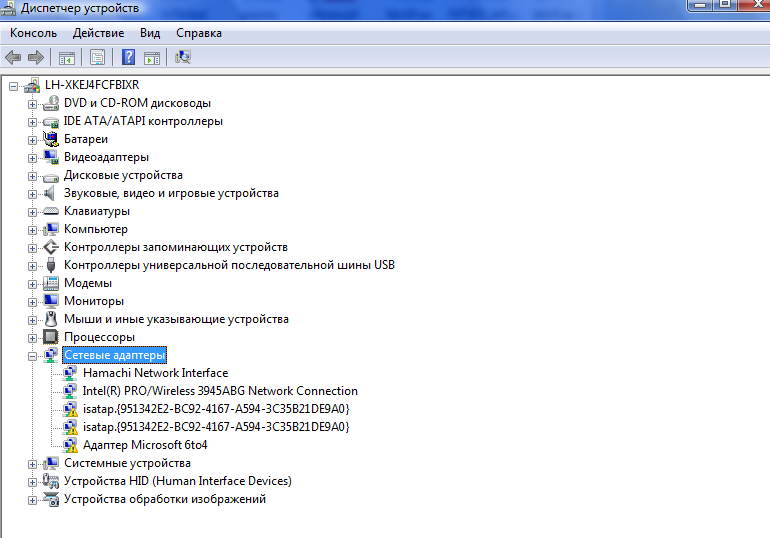Expand the Процессоры category
770x538 pixels.
click(32, 338)
